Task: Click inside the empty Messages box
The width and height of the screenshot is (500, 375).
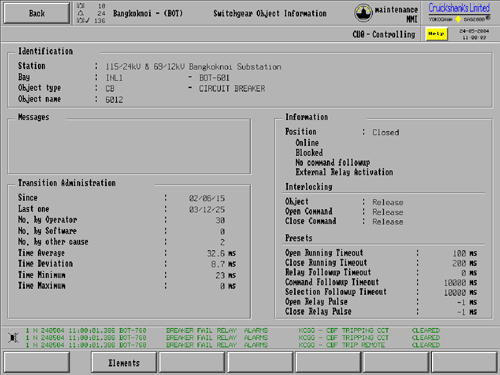Action: tap(129, 146)
